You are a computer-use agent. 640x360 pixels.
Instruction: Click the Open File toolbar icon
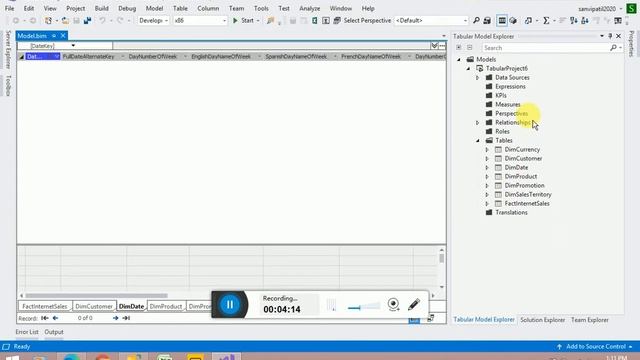pyautogui.click(x=65, y=20)
